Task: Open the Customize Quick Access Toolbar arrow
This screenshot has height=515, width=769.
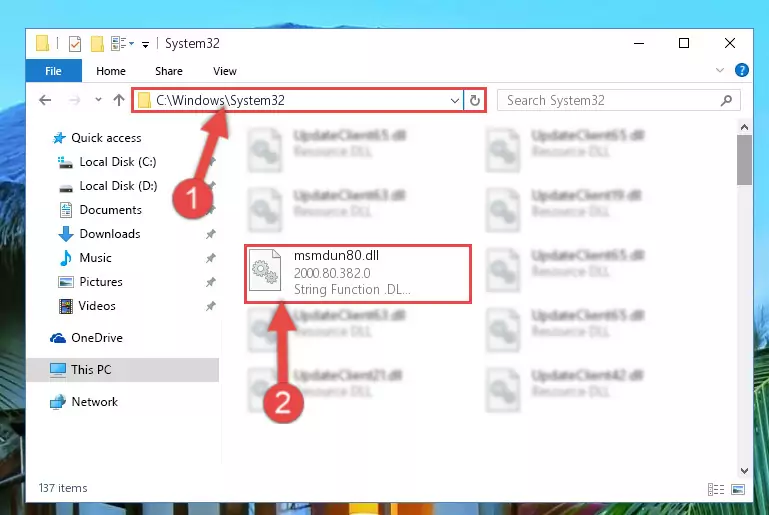Action: point(145,45)
